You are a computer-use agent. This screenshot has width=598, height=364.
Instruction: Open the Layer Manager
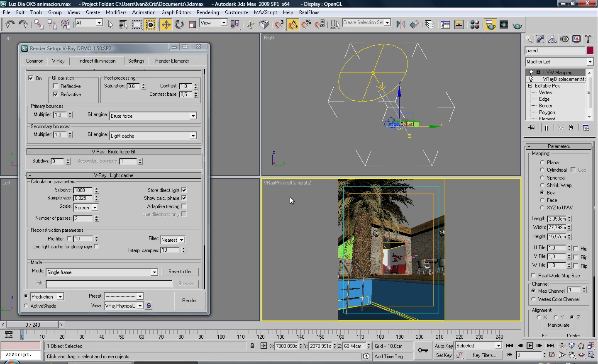[x=430, y=25]
